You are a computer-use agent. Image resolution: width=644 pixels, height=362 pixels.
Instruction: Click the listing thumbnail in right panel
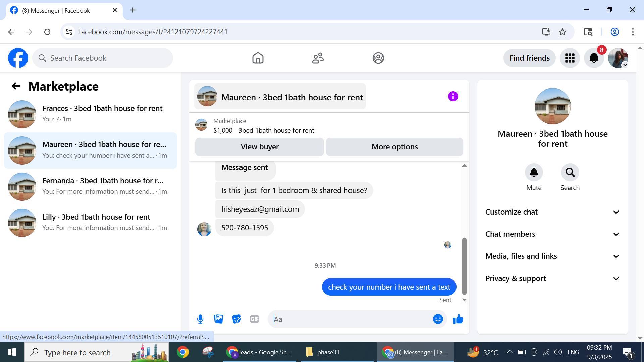point(552,106)
